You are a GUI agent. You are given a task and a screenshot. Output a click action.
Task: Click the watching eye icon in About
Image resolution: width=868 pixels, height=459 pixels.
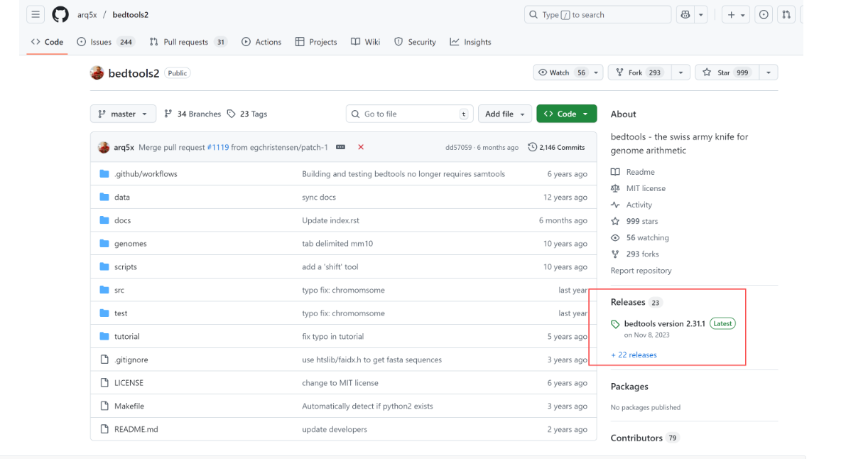615,237
